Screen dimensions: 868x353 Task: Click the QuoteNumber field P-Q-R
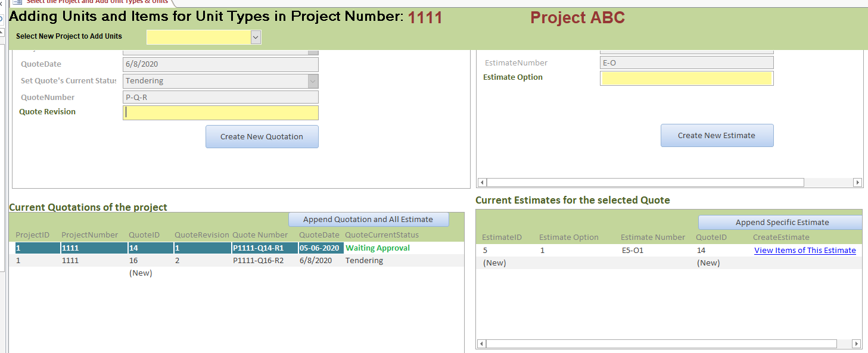(x=220, y=97)
